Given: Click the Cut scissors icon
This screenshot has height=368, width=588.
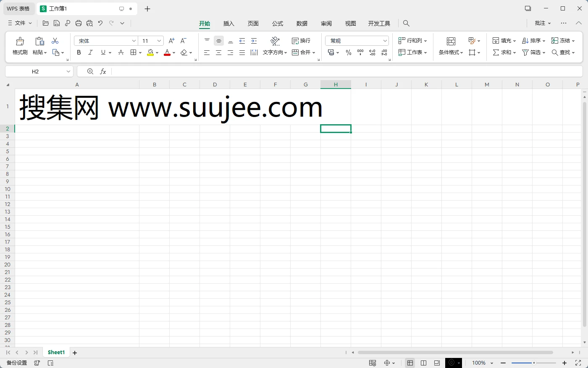Looking at the screenshot, I should pos(55,41).
